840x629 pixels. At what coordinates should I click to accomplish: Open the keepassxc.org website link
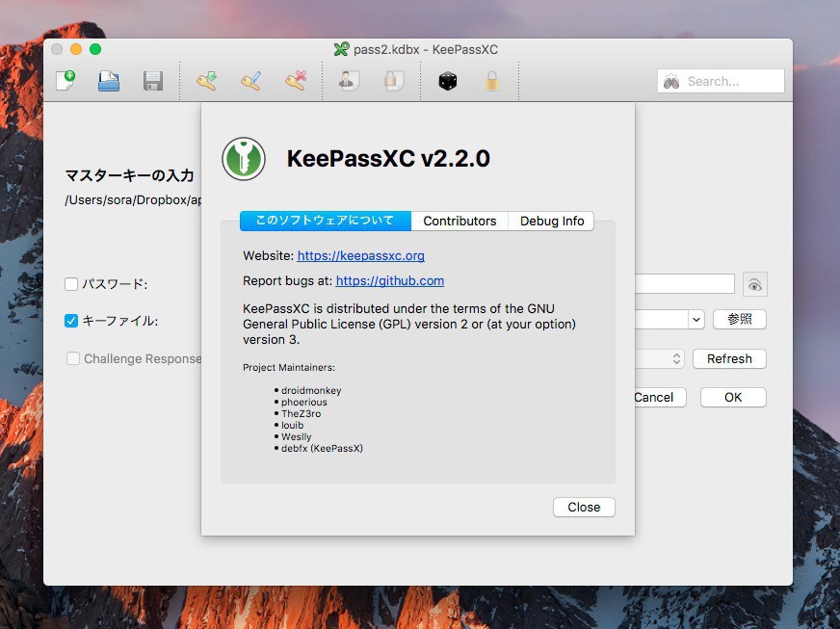[x=360, y=255]
